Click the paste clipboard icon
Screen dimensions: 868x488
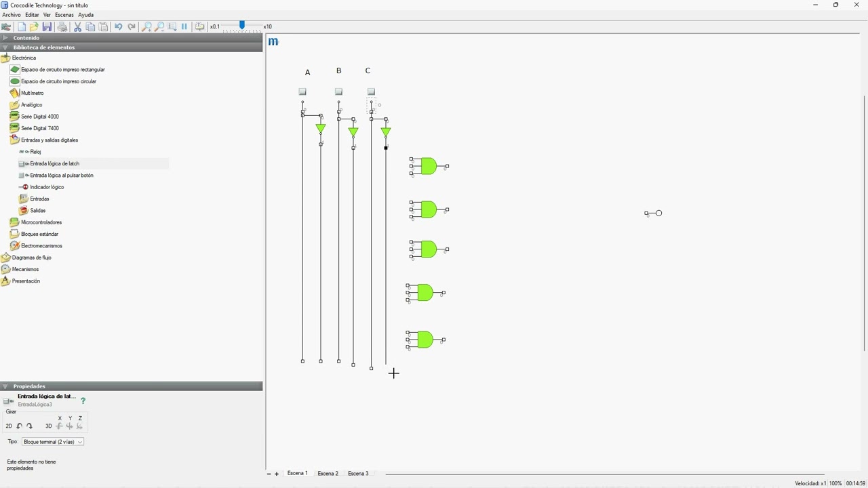pos(103,26)
